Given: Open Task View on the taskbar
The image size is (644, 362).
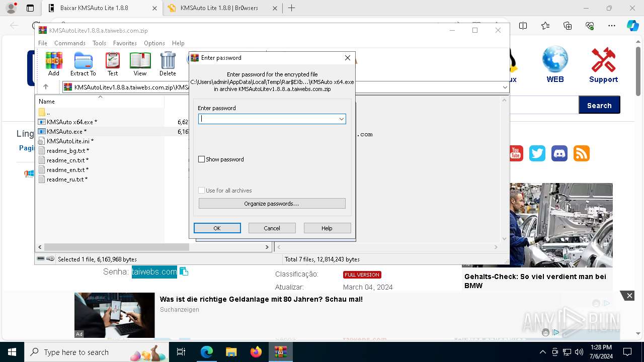Looking at the screenshot, I should click(181, 352).
